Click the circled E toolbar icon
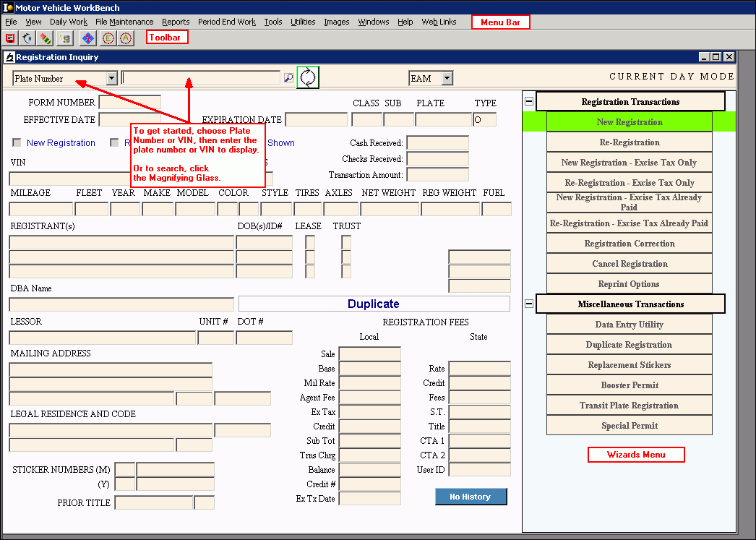The width and height of the screenshot is (756, 540). click(x=108, y=38)
